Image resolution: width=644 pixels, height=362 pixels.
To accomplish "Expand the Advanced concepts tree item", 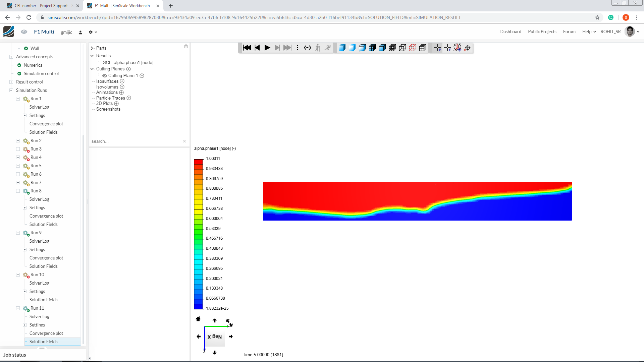I will point(11,57).
